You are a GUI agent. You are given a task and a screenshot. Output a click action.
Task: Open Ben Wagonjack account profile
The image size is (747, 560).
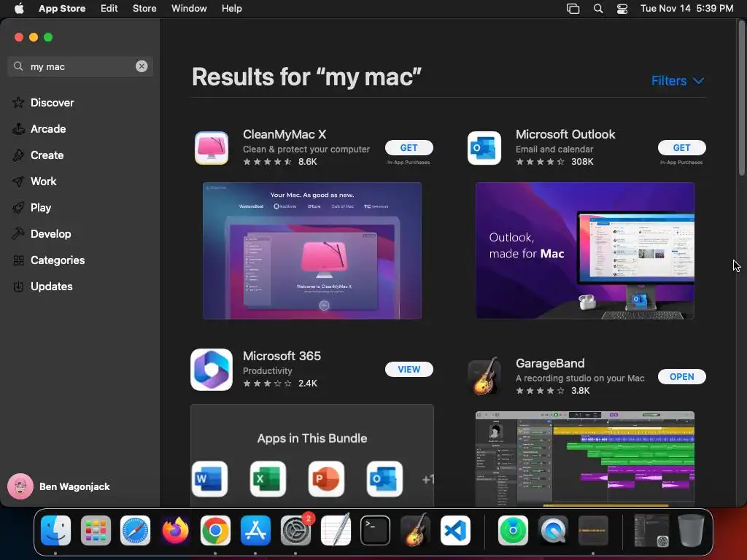pos(58,486)
